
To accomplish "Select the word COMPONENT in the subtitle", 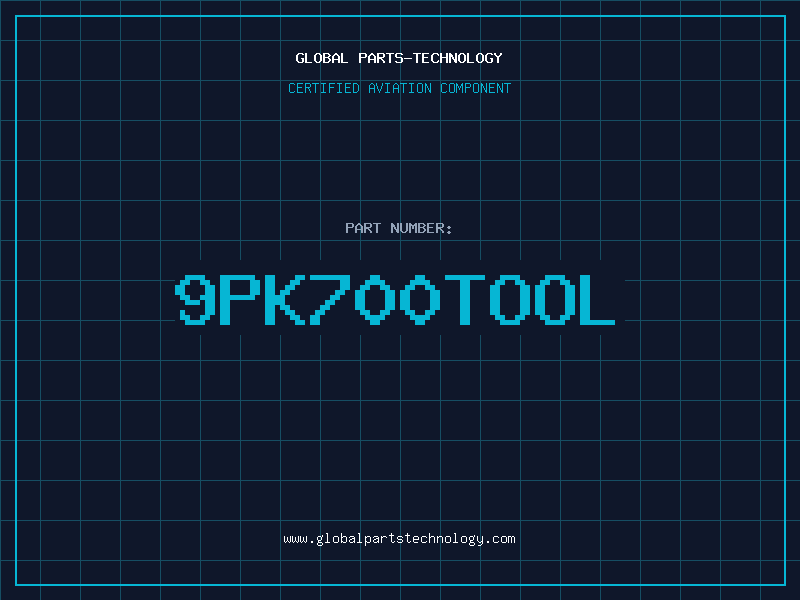I will tap(476, 88).
